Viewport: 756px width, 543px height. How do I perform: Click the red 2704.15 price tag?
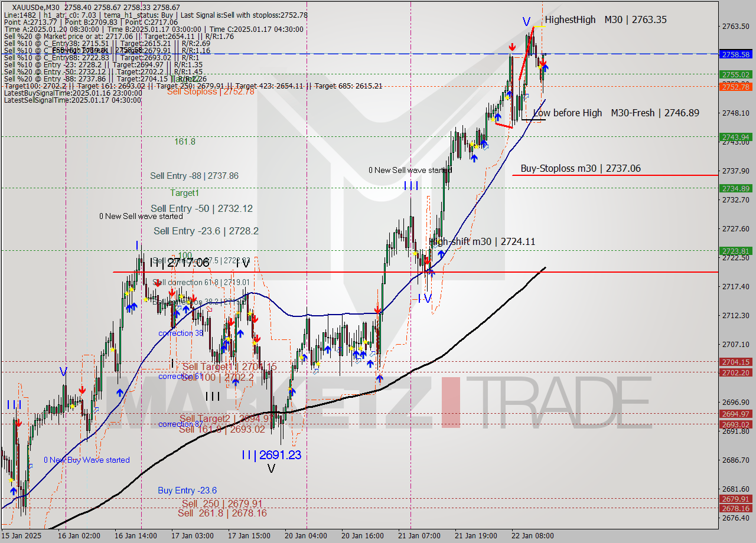(736, 362)
